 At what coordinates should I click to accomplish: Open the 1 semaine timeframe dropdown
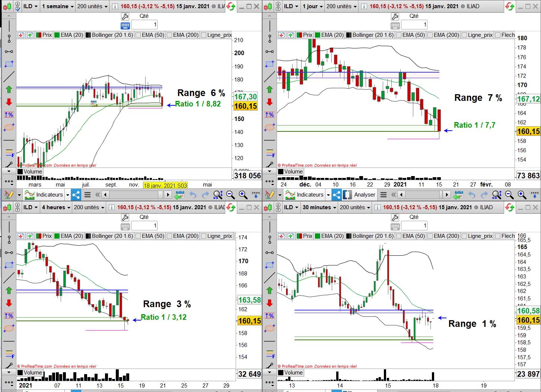(x=57, y=6)
